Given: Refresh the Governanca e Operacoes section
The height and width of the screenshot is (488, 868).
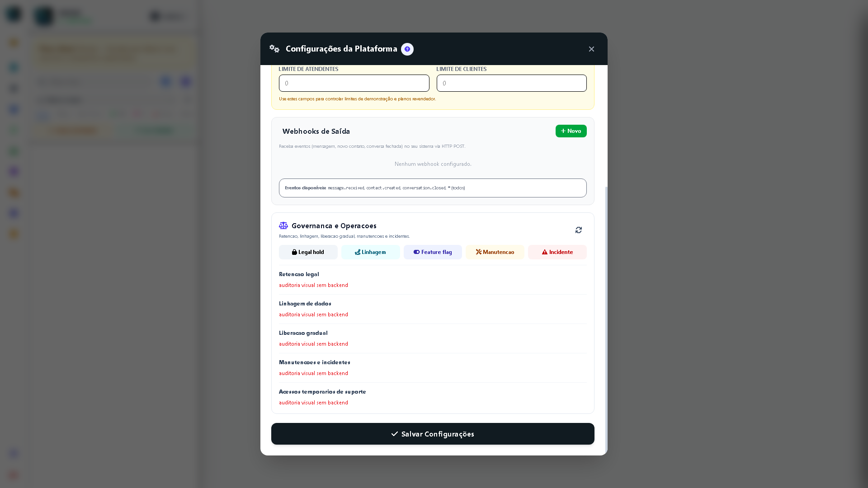Looking at the screenshot, I should coord(578,230).
